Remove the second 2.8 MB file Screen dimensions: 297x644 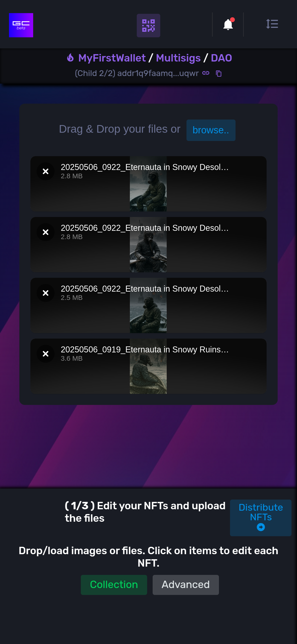pyautogui.click(x=46, y=232)
